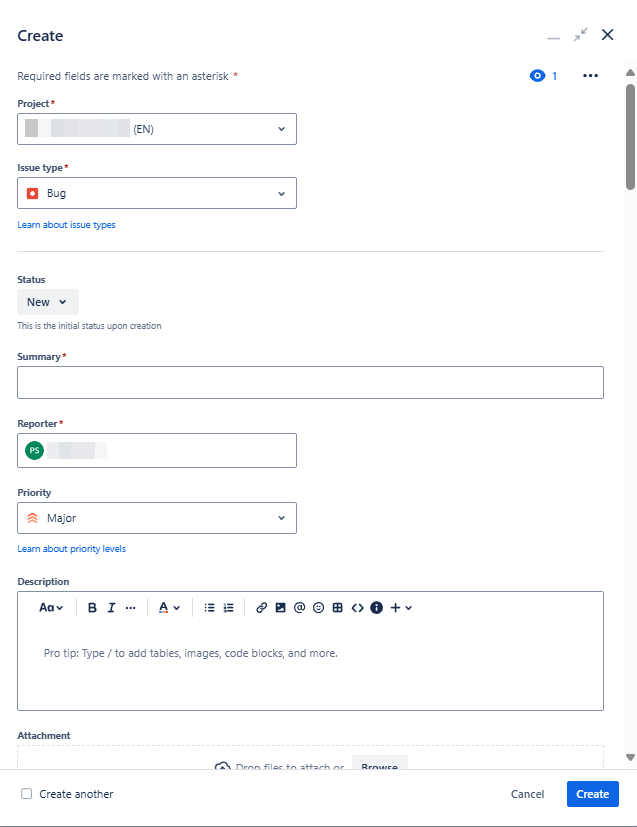Open the emoji picker in description
Viewport: 637px width, 827px height.
(318, 608)
